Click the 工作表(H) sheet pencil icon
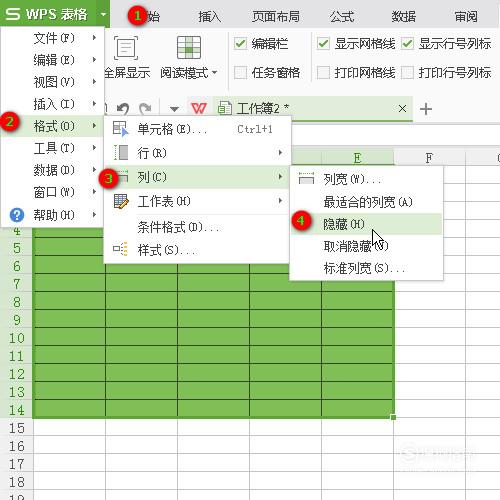Image resolution: width=500 pixels, height=500 pixels. [121, 201]
